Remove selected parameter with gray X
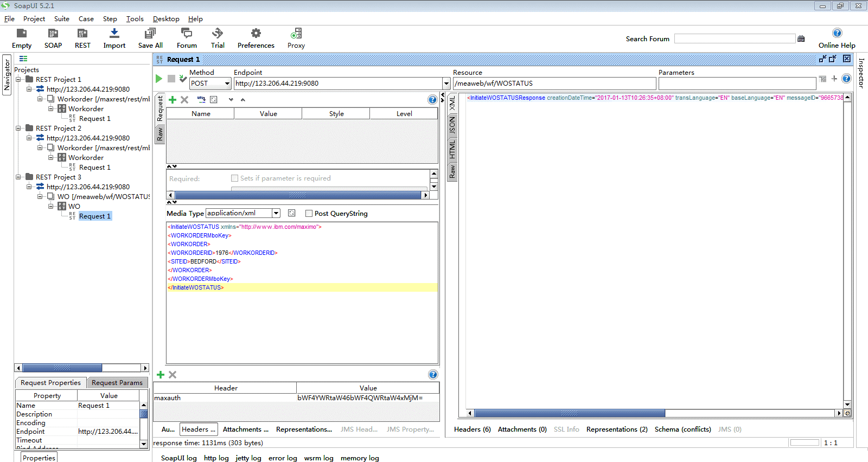The height and width of the screenshot is (462, 868). tap(184, 100)
